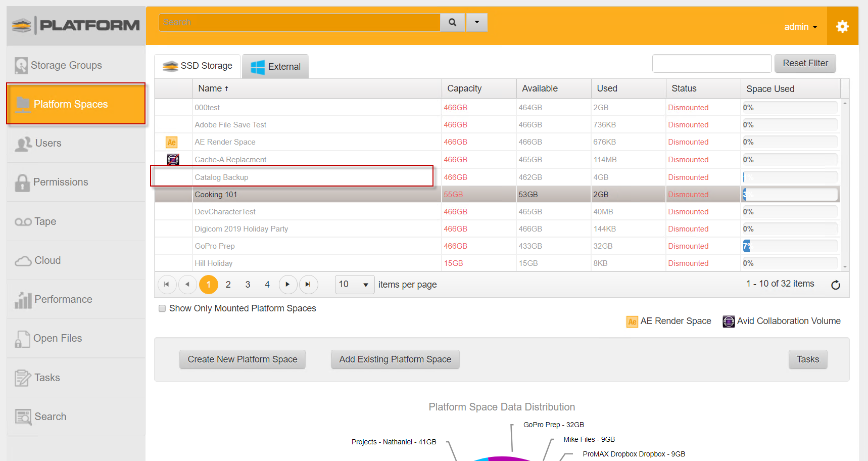Viewport: 868px width, 461px height.
Task: Select the Adobe File Save Test row
Action: pyautogui.click(x=497, y=125)
